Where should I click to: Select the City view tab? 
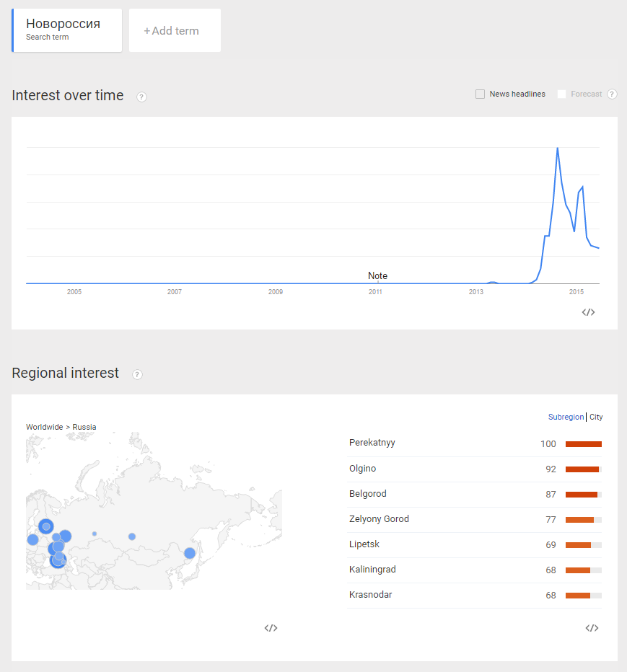596,417
